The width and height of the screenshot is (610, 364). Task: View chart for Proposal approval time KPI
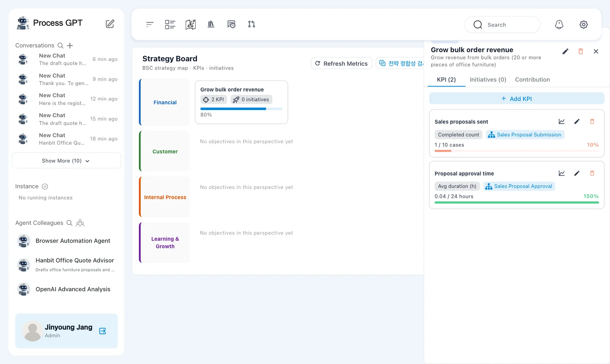[x=562, y=173]
